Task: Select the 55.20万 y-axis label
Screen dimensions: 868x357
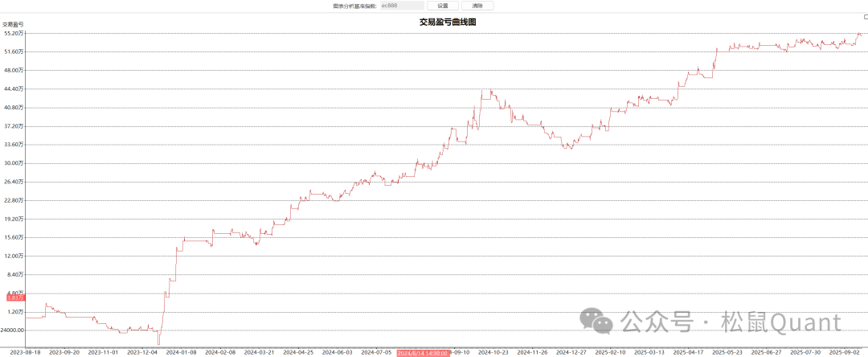Action: 13,33
